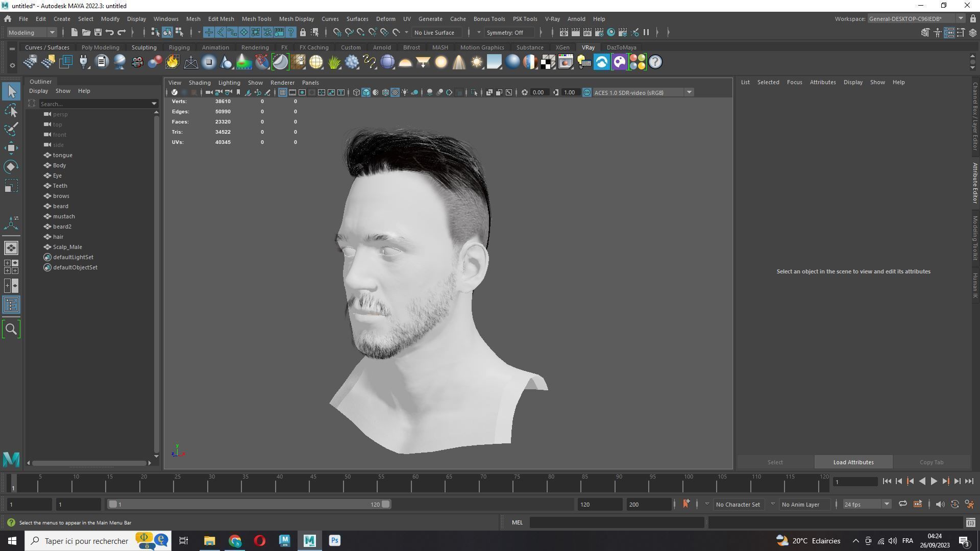
Task: Open the No Live Surface field
Action: (x=437, y=33)
